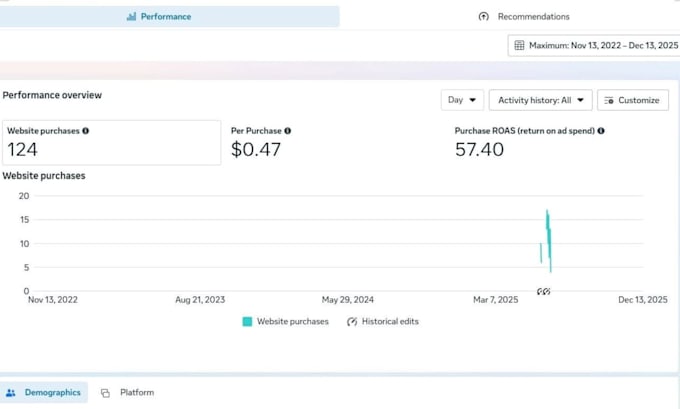Open the Maximum date range selector

coord(594,46)
